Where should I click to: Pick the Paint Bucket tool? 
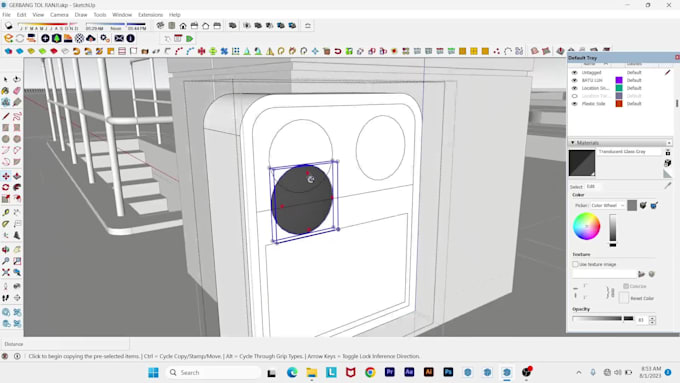click(6, 91)
